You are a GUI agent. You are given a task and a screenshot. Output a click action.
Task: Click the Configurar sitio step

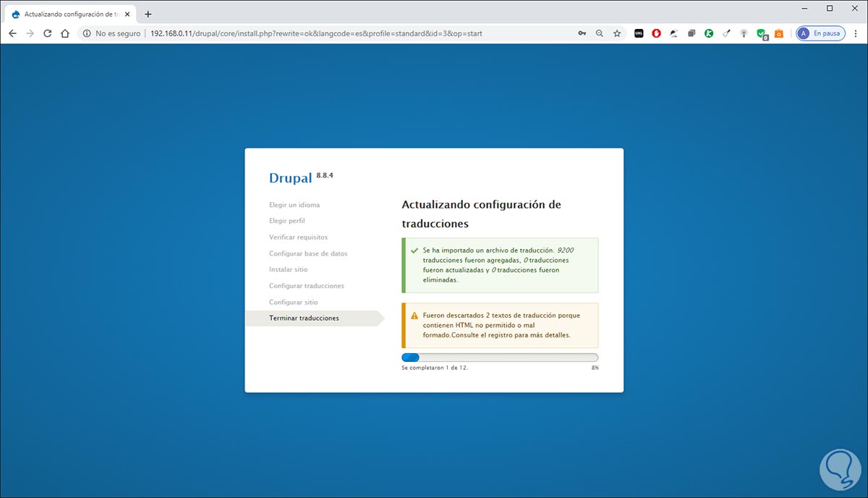[293, 302]
